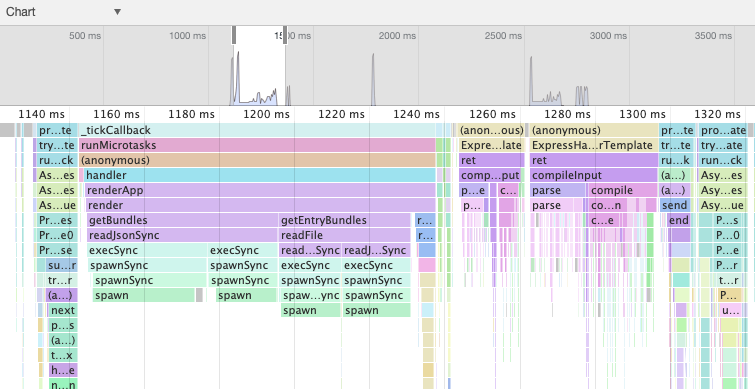The width and height of the screenshot is (755, 389).
Task: Select the compileInput flame bar
Action: pyautogui.click(x=594, y=175)
